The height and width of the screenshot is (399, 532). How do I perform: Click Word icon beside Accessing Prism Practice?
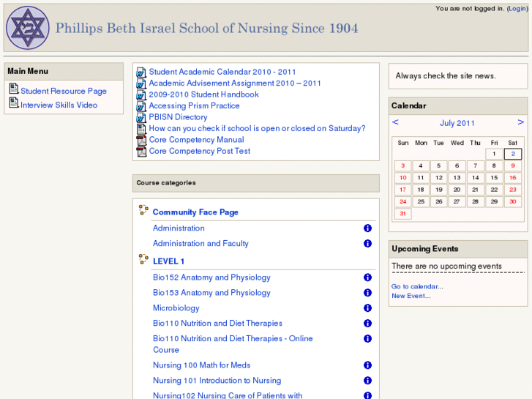(141, 106)
